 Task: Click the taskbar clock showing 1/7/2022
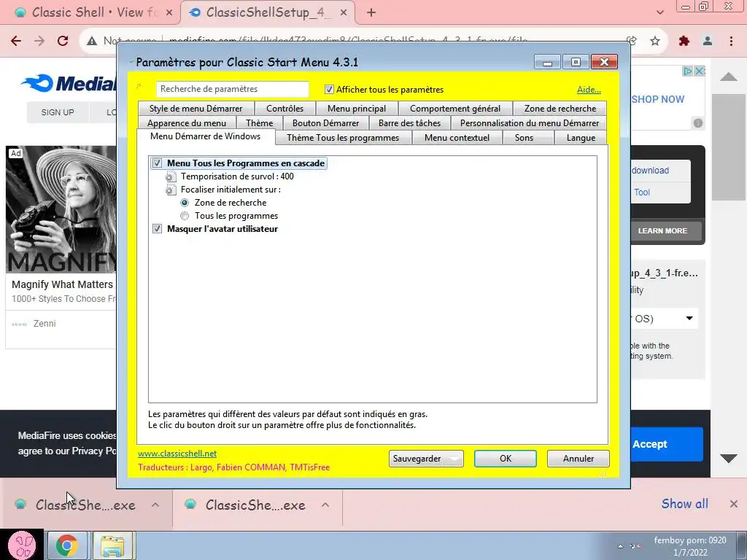690,547
